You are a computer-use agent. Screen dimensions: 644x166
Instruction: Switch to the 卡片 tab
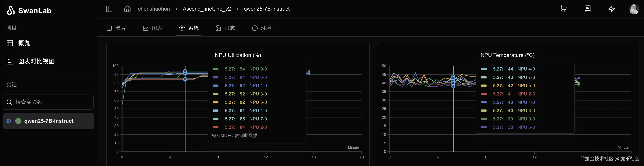116,28
